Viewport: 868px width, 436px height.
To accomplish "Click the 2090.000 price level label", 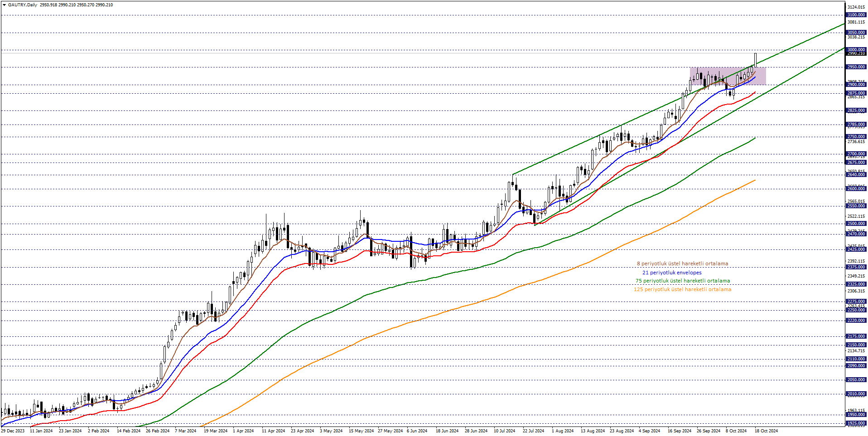I will click(856, 366).
